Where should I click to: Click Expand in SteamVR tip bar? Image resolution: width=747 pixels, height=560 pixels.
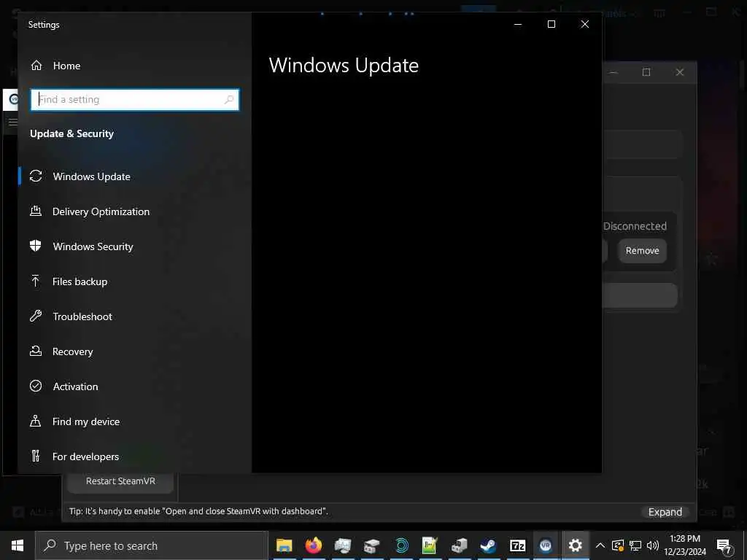(x=665, y=512)
